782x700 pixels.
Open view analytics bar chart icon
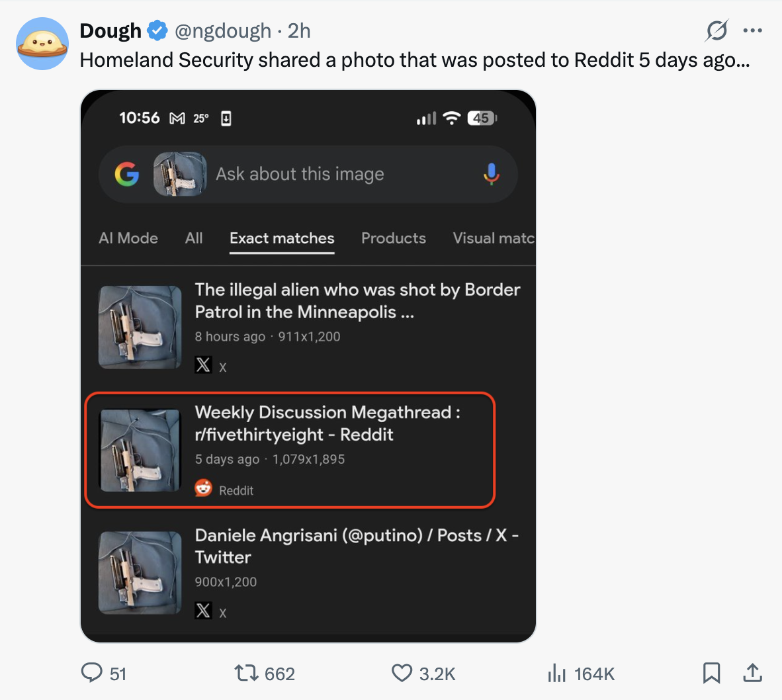[x=557, y=673]
